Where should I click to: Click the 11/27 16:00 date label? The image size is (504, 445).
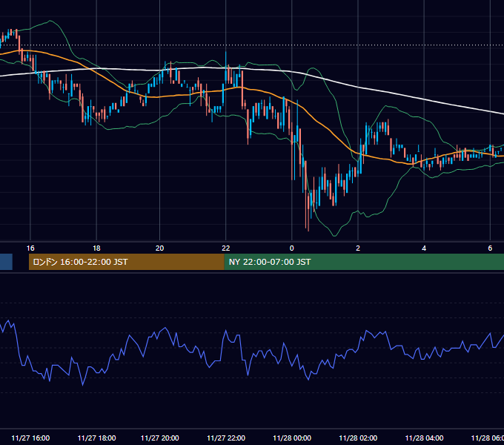pyautogui.click(x=30, y=438)
